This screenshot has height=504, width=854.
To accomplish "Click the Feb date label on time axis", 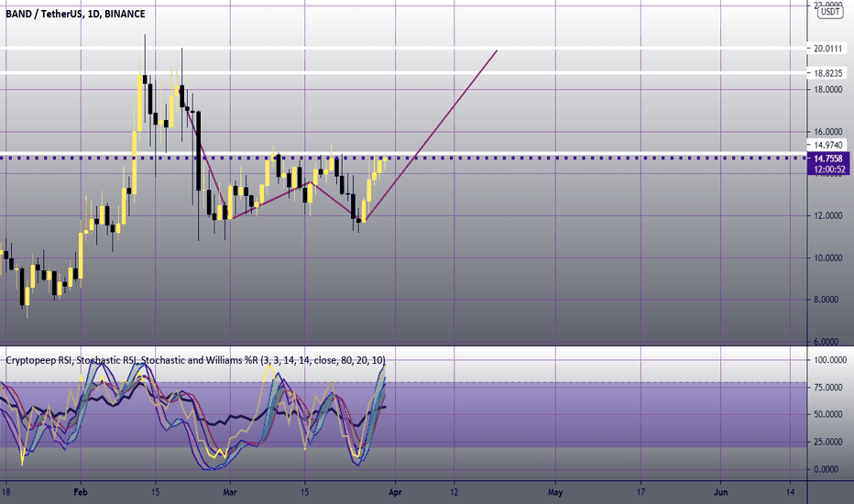I will [81, 492].
